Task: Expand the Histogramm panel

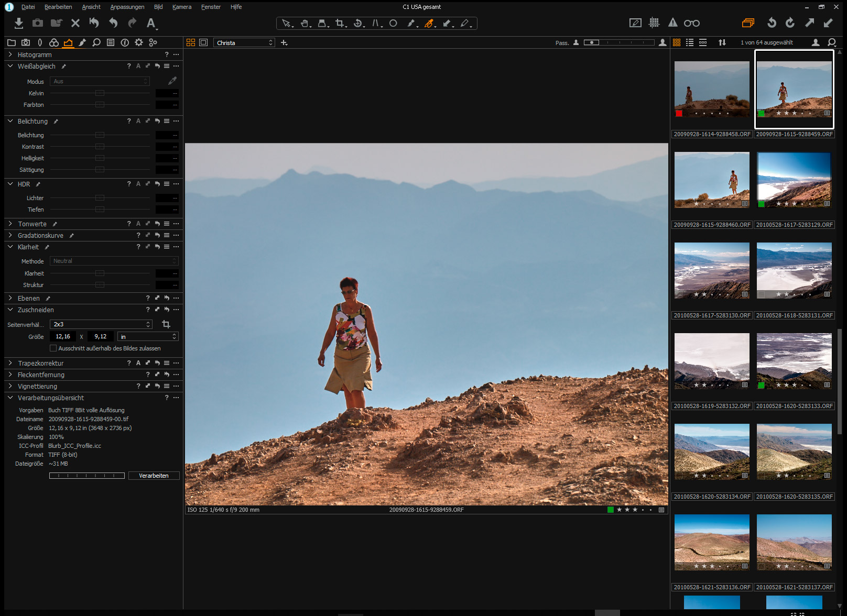Action: [x=10, y=54]
